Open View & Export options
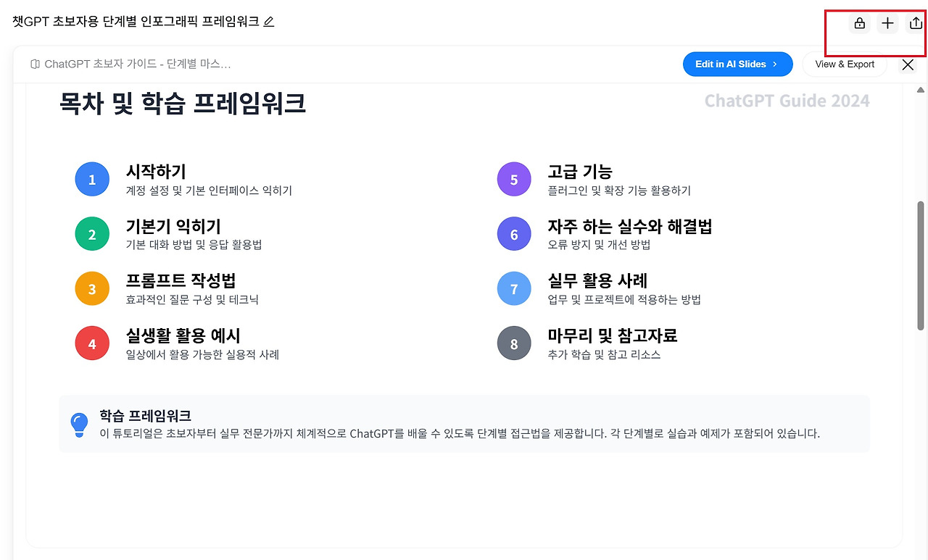This screenshot has height=560, width=928. [845, 64]
